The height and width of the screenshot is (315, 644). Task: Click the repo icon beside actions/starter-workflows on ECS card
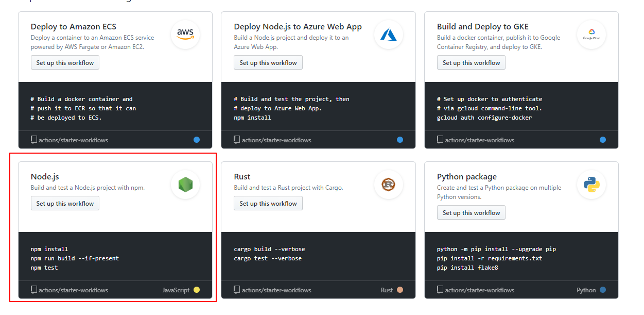click(x=33, y=139)
